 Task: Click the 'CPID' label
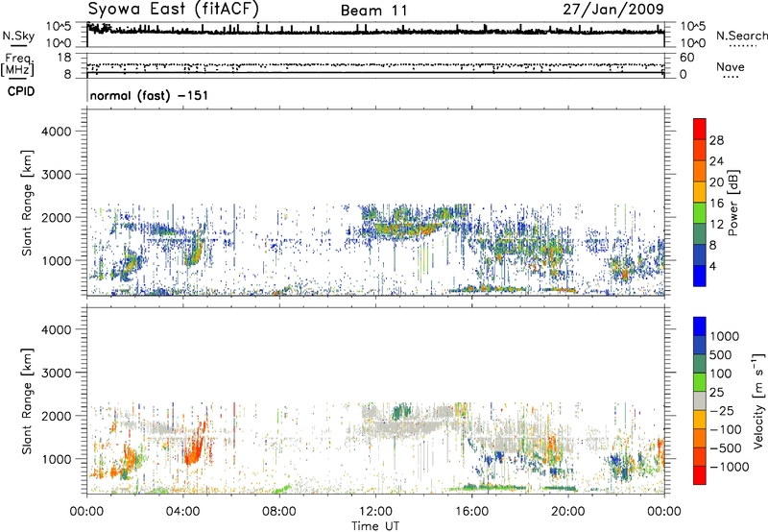point(21,91)
